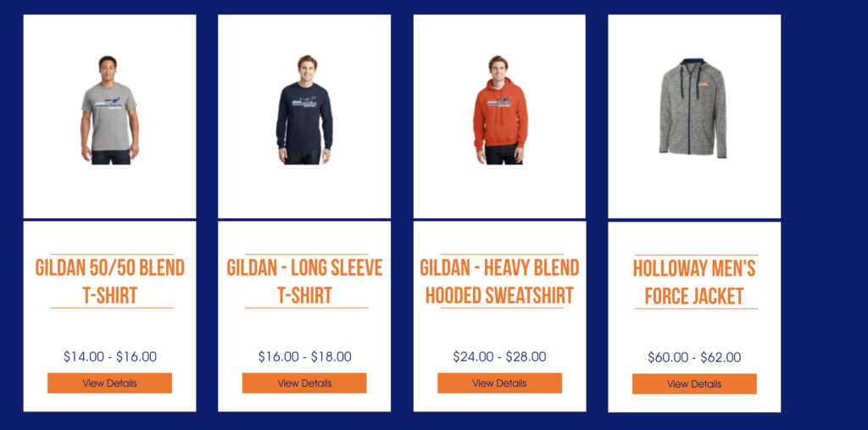This screenshot has width=868, height=430.
Task: Click the Gildan - Long Sleeve T-Shirt title
Action: pos(304,282)
